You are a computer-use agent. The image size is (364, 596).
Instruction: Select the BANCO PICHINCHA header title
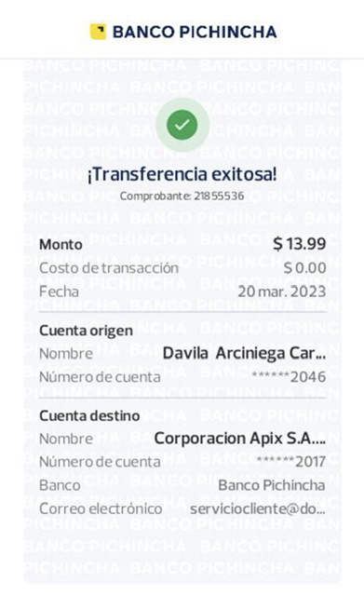195,32
